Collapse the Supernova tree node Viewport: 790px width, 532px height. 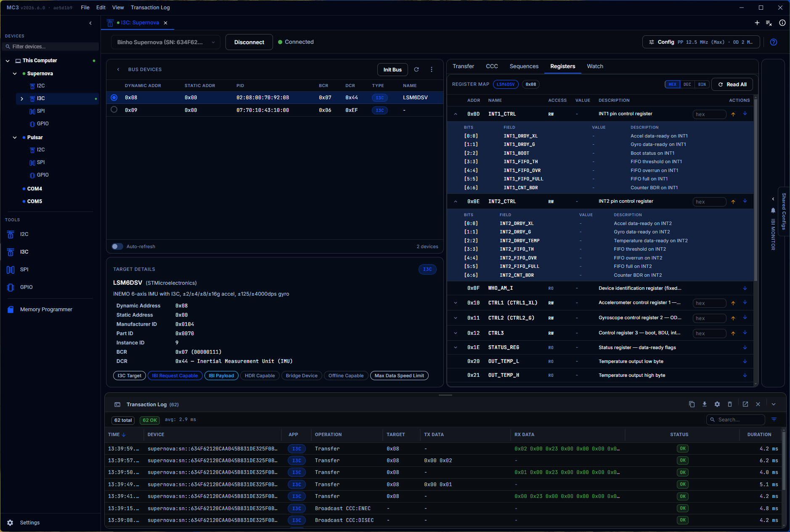click(15, 74)
